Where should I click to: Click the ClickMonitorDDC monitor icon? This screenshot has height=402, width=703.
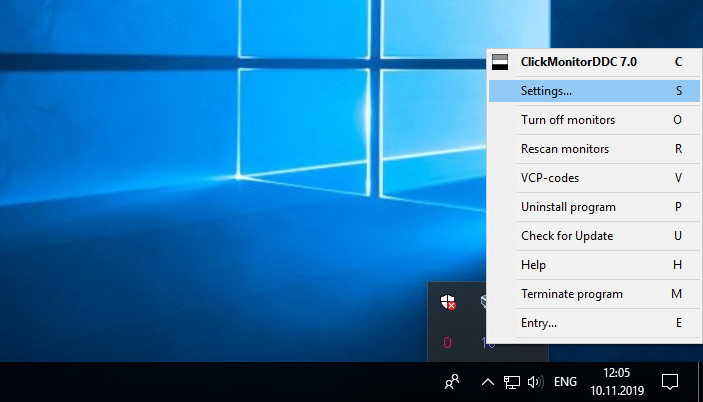coord(500,62)
